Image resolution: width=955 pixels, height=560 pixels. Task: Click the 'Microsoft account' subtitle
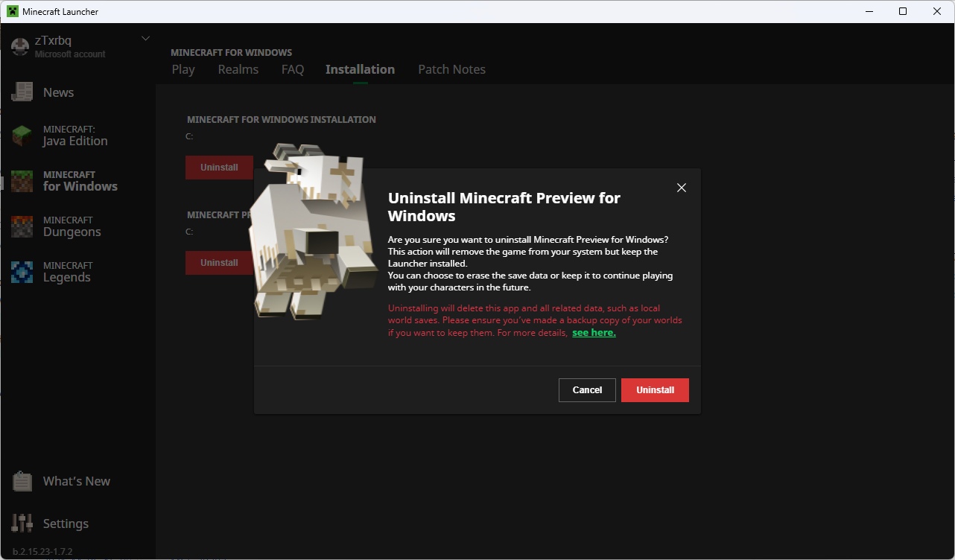tap(70, 54)
